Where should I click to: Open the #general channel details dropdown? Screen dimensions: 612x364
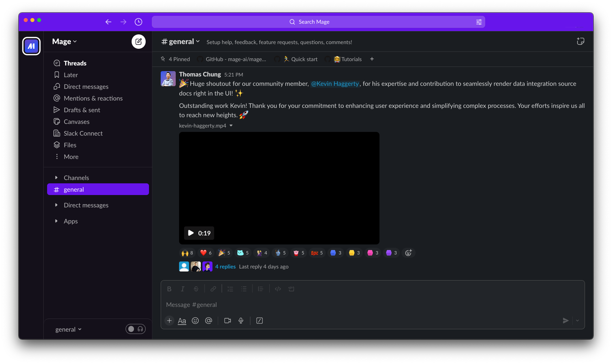pyautogui.click(x=181, y=41)
